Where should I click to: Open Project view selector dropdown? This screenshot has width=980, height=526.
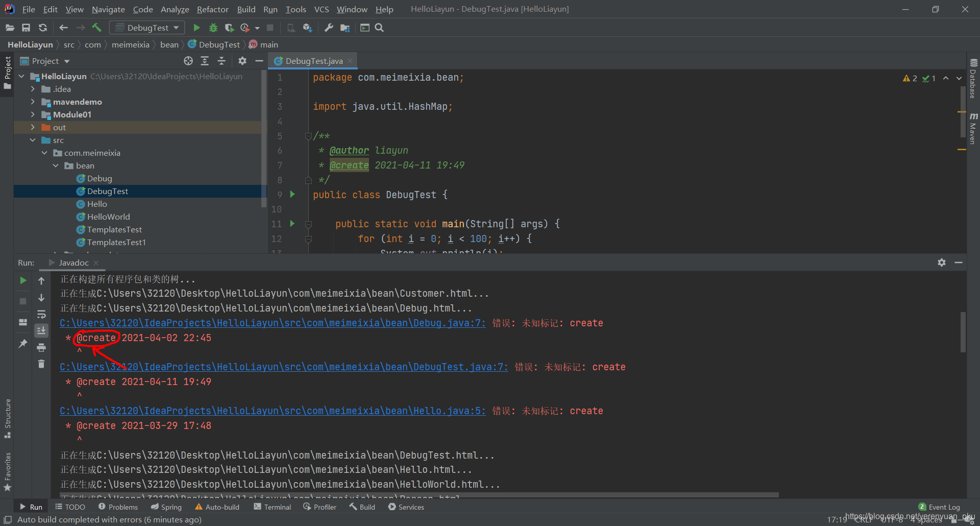coord(45,61)
